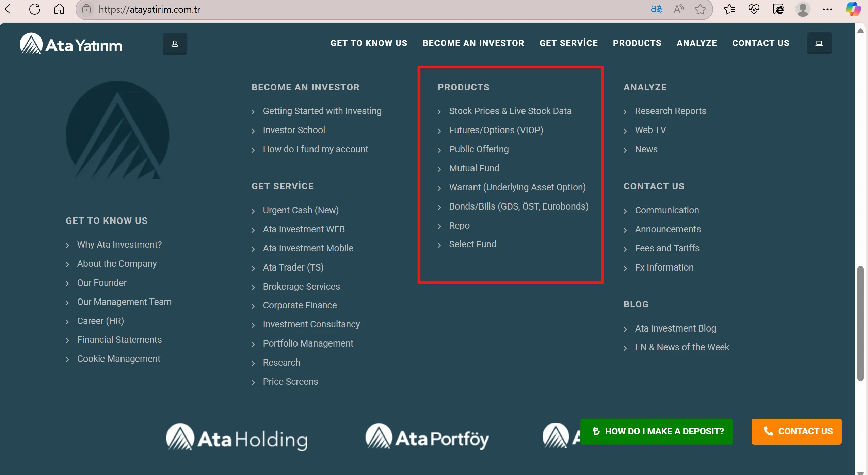
Task: Click the Ata Yatırım header logo
Action: point(71,44)
